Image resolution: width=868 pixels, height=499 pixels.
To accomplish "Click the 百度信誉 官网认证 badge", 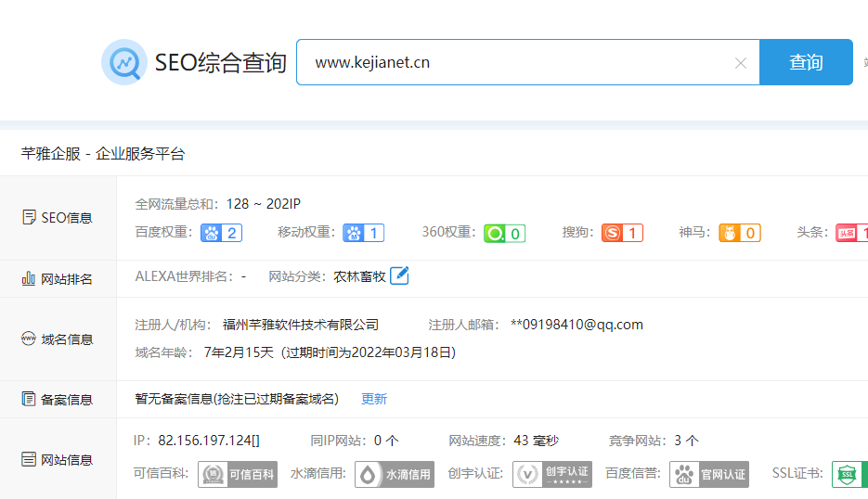I will pyautogui.click(x=709, y=474).
